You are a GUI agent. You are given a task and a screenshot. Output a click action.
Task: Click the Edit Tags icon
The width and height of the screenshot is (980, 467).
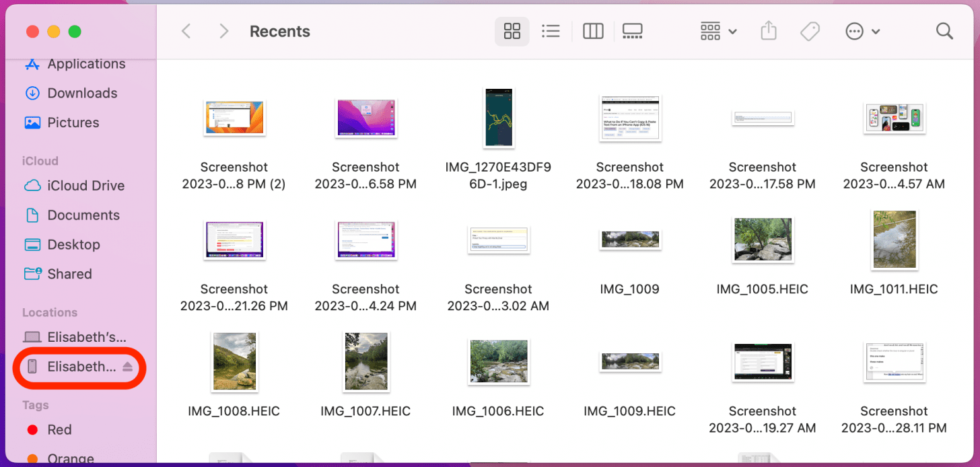pos(810,31)
